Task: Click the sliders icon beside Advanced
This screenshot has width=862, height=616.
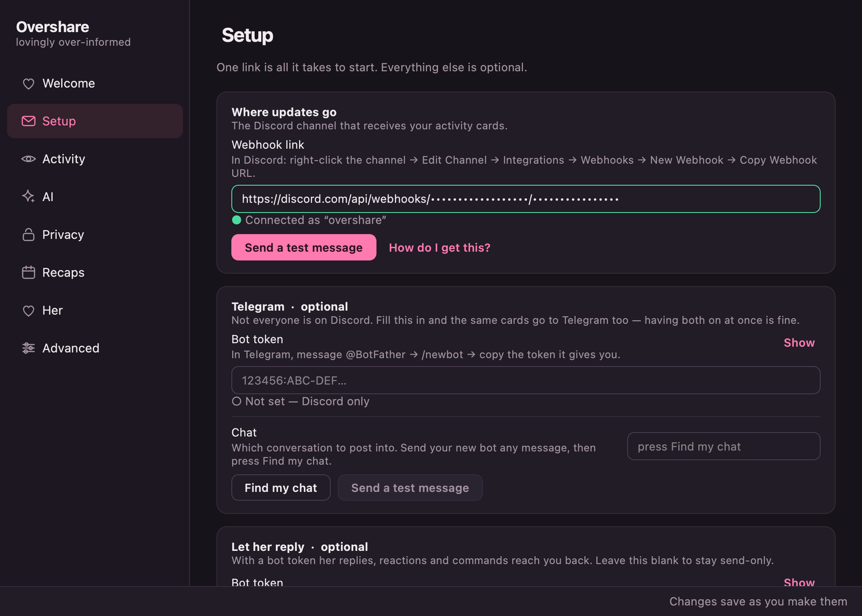Action: pyautogui.click(x=29, y=348)
